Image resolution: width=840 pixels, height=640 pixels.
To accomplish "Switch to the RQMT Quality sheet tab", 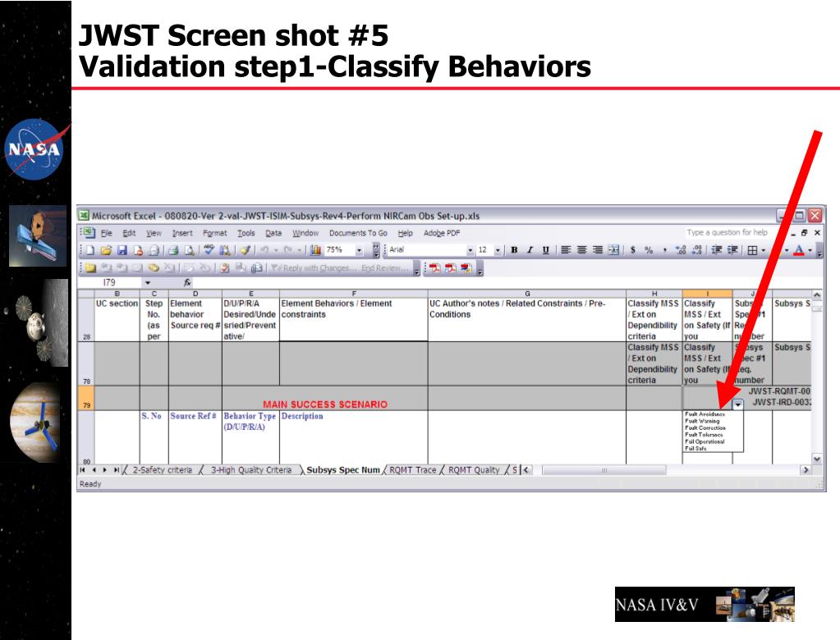I will coord(474,470).
